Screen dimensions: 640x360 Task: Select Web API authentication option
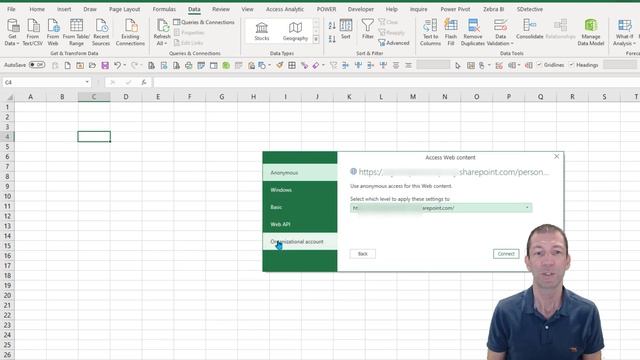[300, 224]
